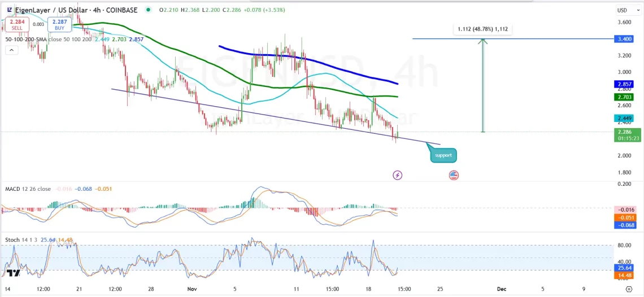This screenshot has height=297, width=644.
Task: Open the purple lightning event icon
Action: tap(398, 175)
